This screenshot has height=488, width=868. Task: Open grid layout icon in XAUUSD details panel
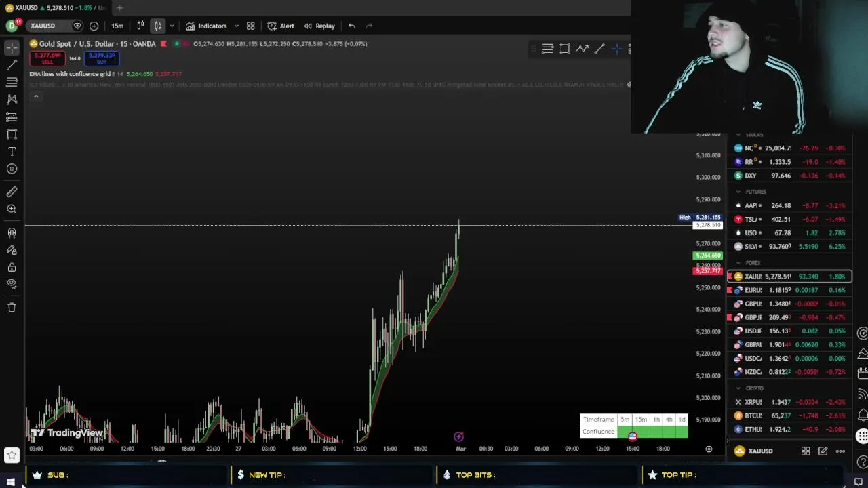pyautogui.click(x=806, y=451)
